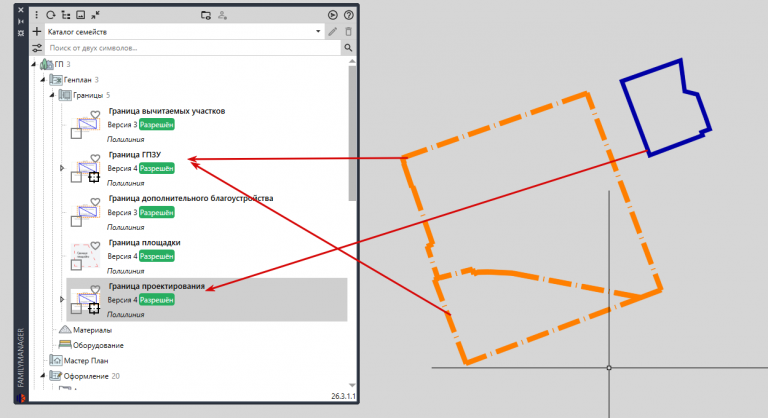Click the trash delete catalog icon
The height and width of the screenshot is (418, 768).
pos(349,32)
